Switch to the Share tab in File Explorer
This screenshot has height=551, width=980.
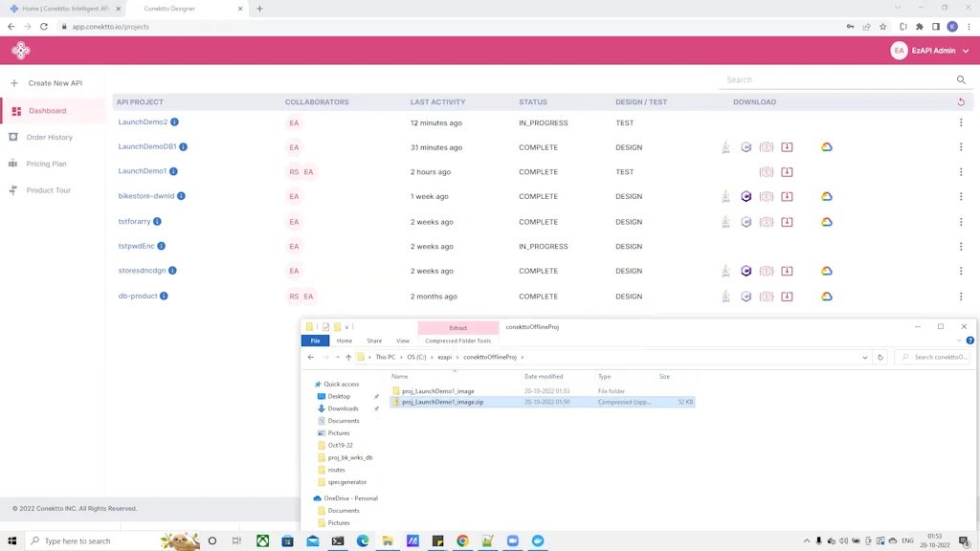pos(373,341)
